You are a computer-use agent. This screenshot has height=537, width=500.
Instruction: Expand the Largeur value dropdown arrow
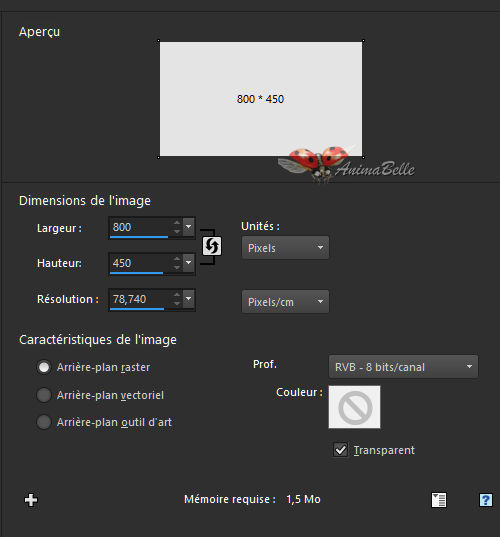(x=189, y=227)
